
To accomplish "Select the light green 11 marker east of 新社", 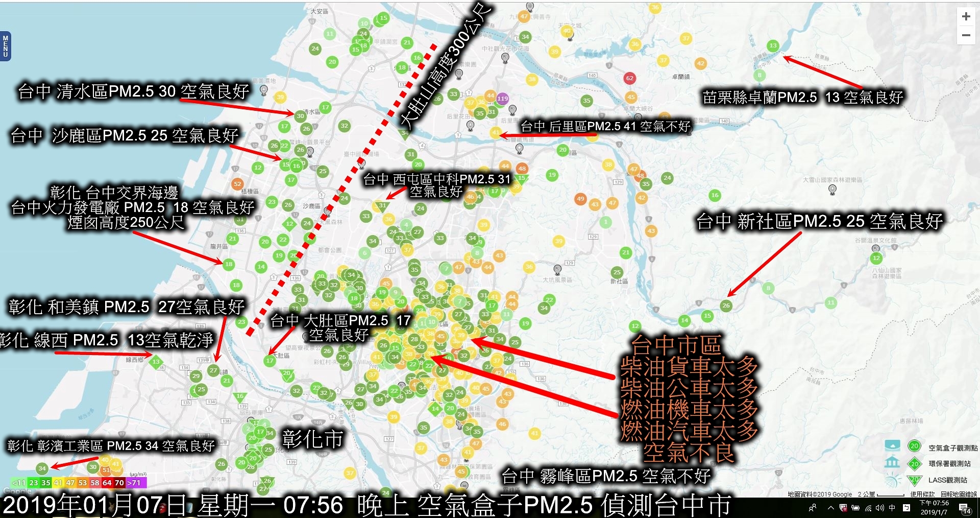I will click(831, 302).
